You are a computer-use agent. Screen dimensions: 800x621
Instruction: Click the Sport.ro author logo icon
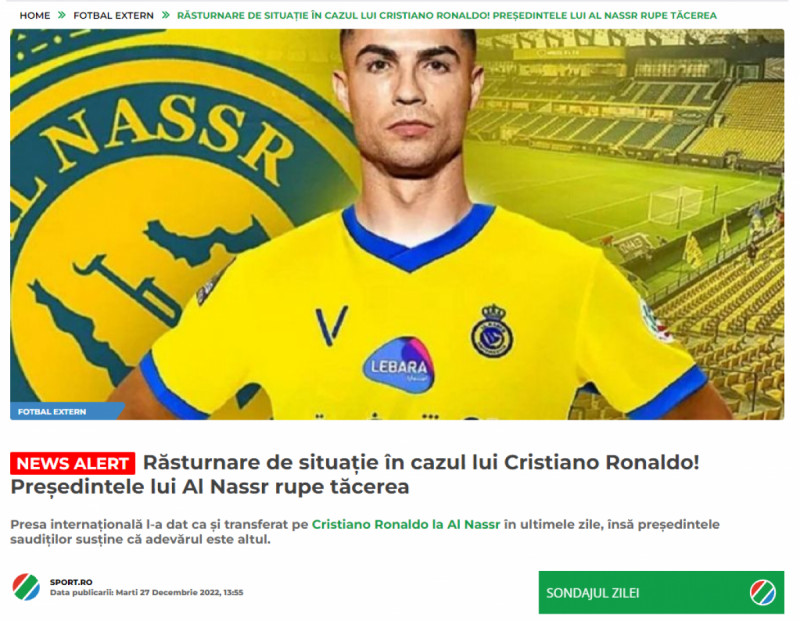click(x=26, y=587)
